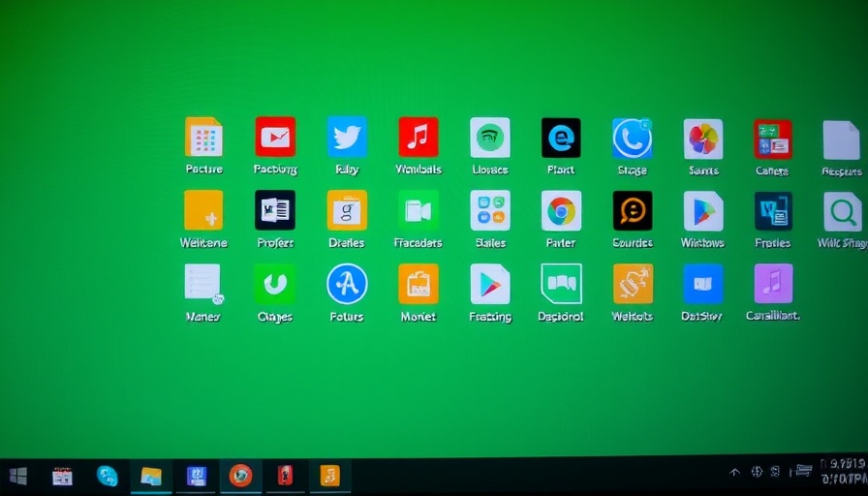Open the Play triangle Wintows icon
The width and height of the screenshot is (868, 496).
[703, 211]
